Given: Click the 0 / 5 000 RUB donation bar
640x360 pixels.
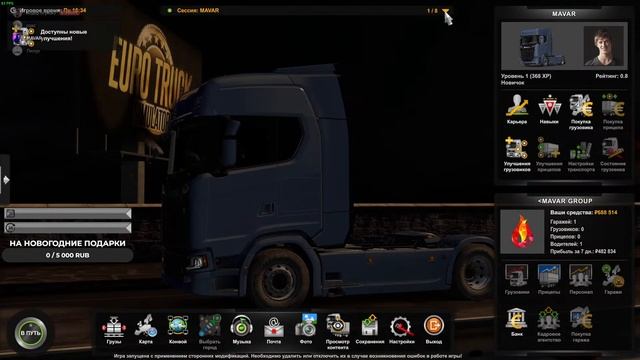Looking at the screenshot, I should point(68,255).
